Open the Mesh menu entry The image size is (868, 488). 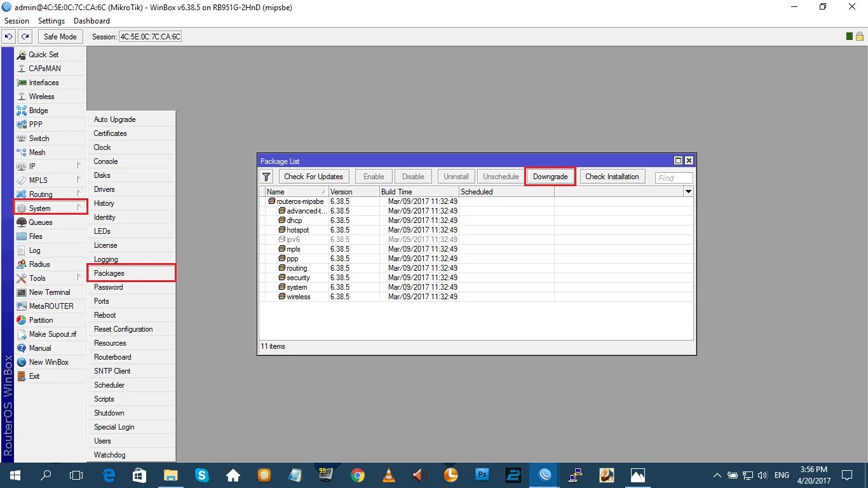[50, 152]
